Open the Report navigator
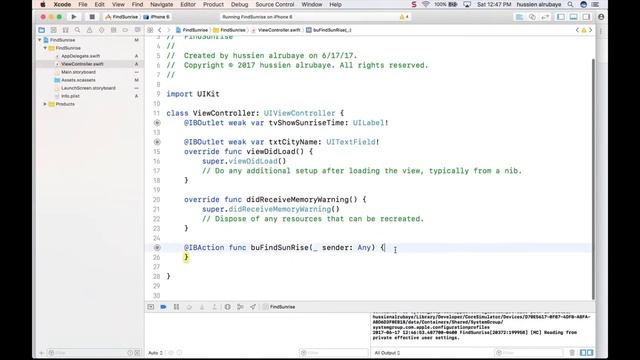 click(137, 30)
